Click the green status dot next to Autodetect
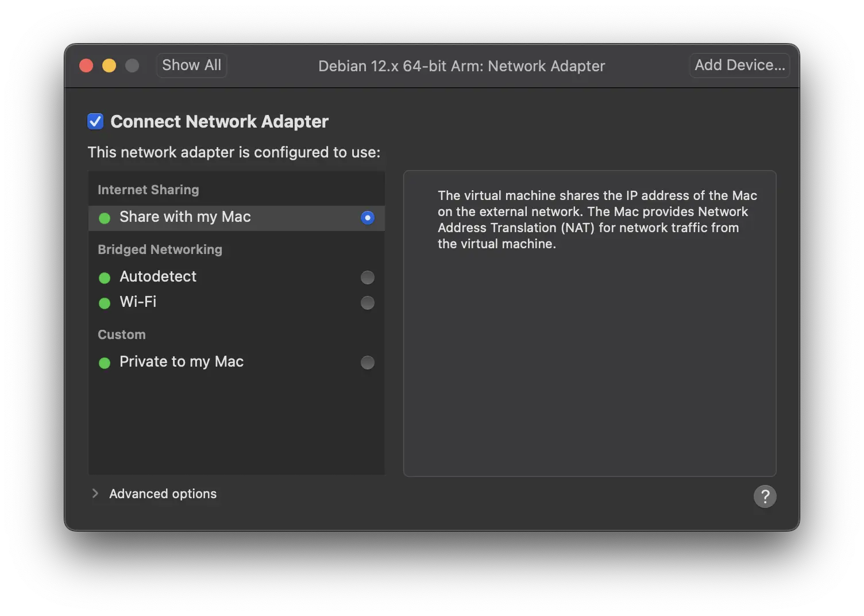The height and width of the screenshot is (616, 864). 105,278
